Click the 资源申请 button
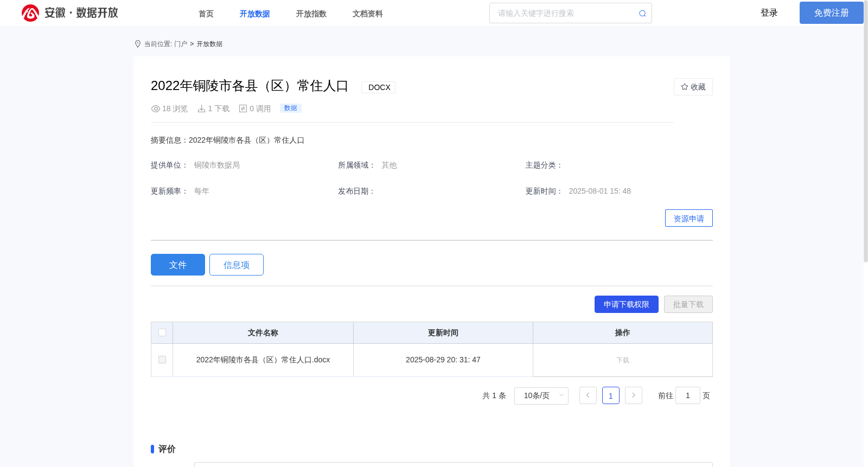868x467 pixels. tap(689, 218)
